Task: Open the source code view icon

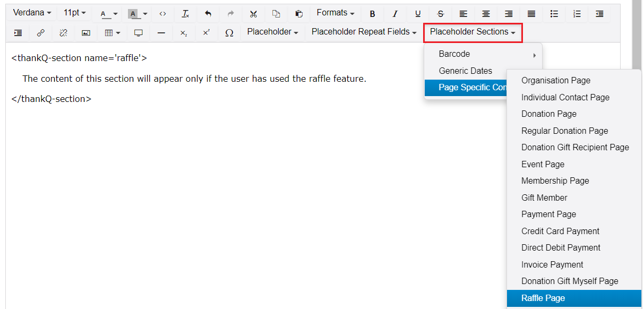Action: 162,14
